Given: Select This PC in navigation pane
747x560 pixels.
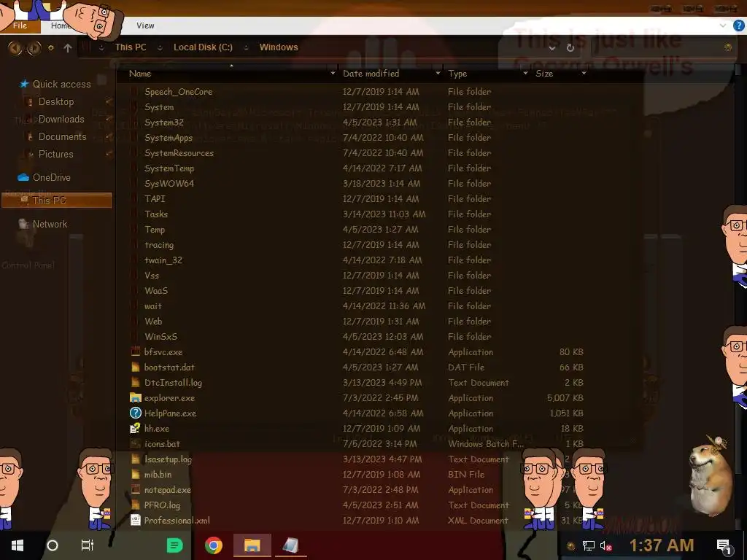Looking at the screenshot, I should (57, 201).
